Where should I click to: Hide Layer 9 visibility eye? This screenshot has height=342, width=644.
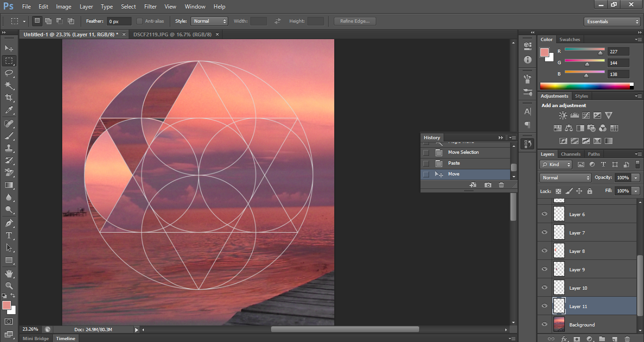(x=545, y=269)
